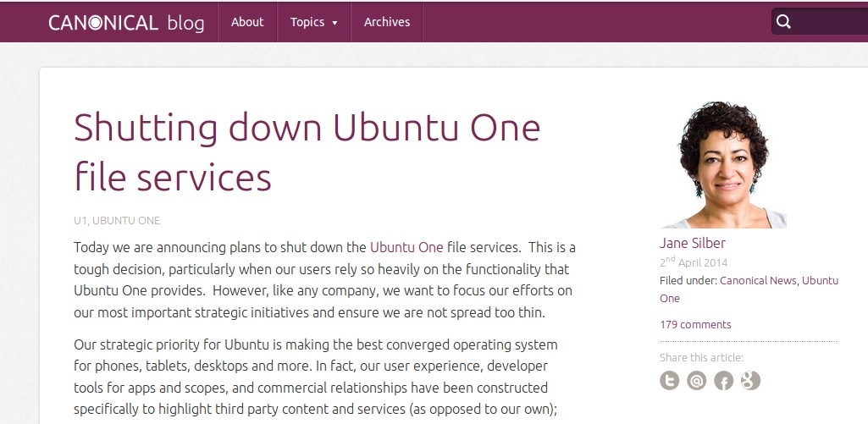Expand the Topics dropdown arrow
This screenshot has width=868, height=424.
click(x=334, y=23)
